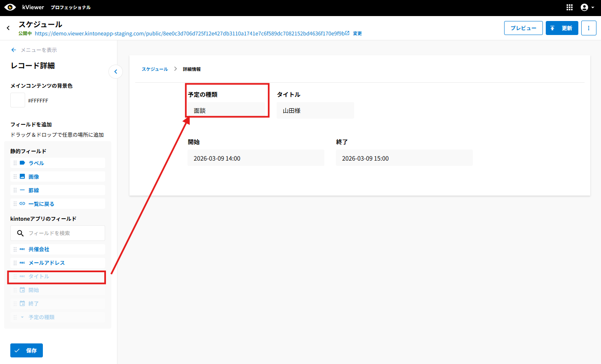Open the apps grid menu icon

pyautogui.click(x=569, y=7)
